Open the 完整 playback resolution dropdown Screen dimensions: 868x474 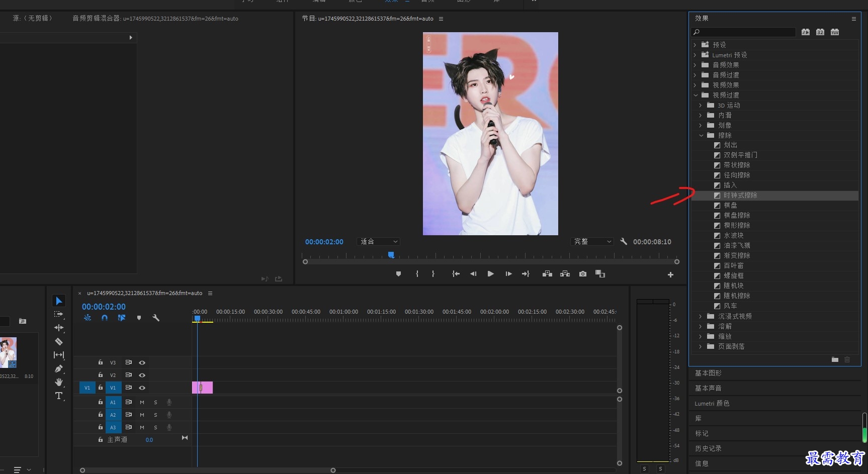tap(592, 242)
